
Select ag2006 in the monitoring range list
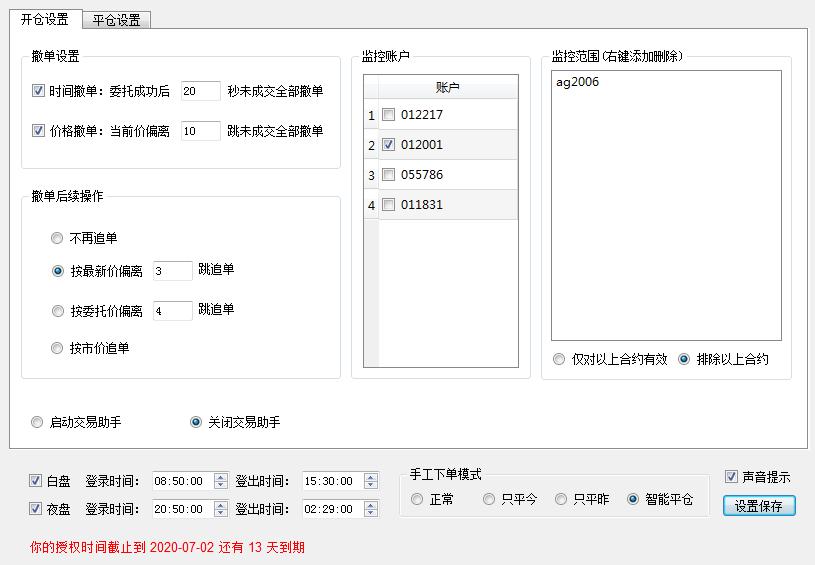(578, 82)
